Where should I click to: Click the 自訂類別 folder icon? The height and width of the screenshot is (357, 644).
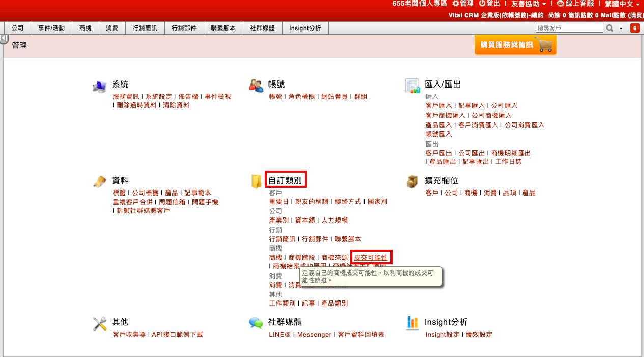click(256, 182)
